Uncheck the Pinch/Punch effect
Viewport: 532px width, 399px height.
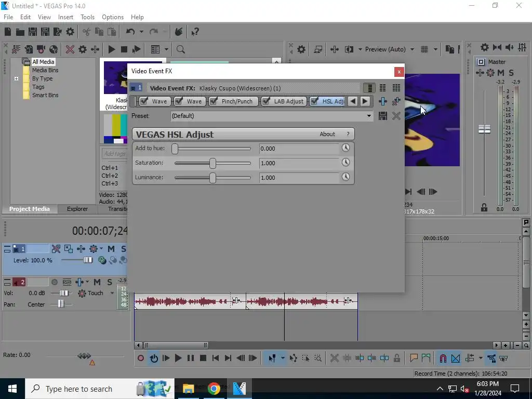pos(214,101)
